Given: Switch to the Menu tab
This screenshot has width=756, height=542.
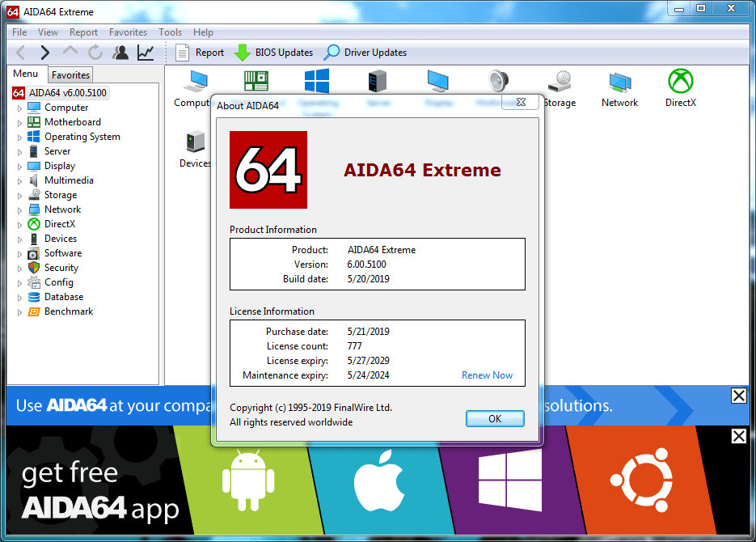Looking at the screenshot, I should [x=26, y=74].
